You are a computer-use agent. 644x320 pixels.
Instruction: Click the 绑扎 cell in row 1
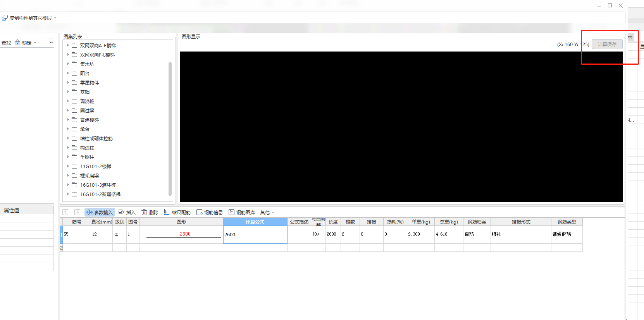point(521,234)
